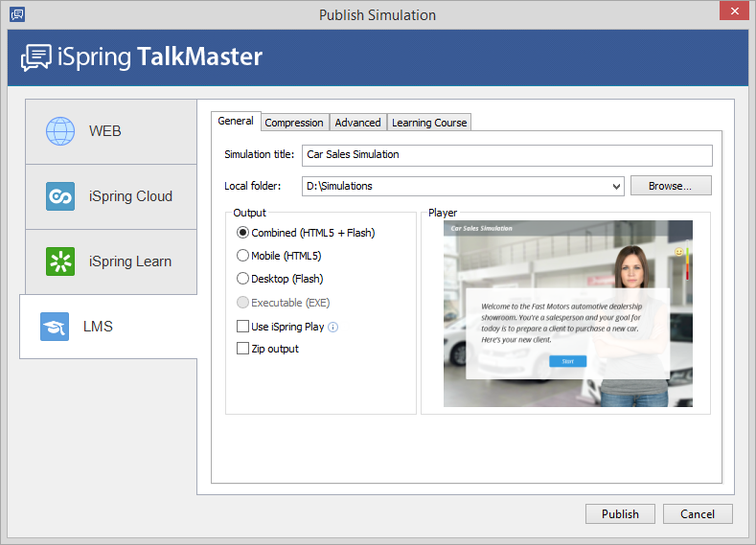Click the Start button in player preview
Screen dimensions: 756x545
pyautogui.click(x=567, y=361)
